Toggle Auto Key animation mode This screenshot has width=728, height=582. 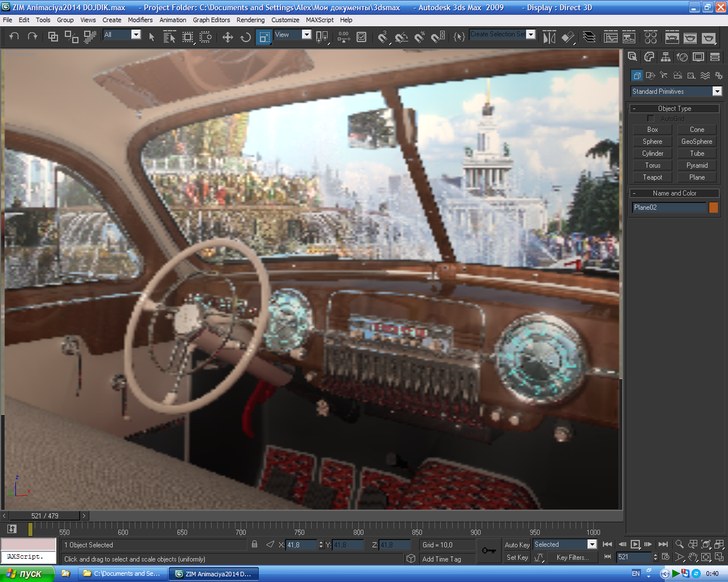coord(517,544)
